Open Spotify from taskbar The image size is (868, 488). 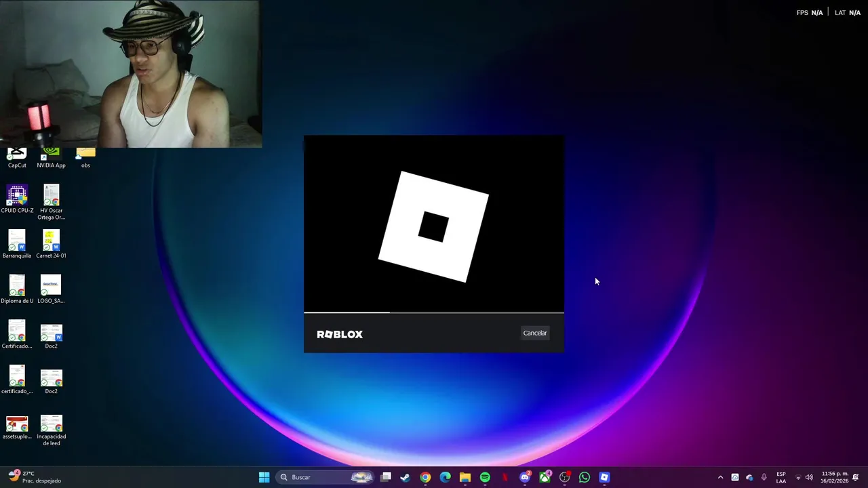click(x=485, y=477)
